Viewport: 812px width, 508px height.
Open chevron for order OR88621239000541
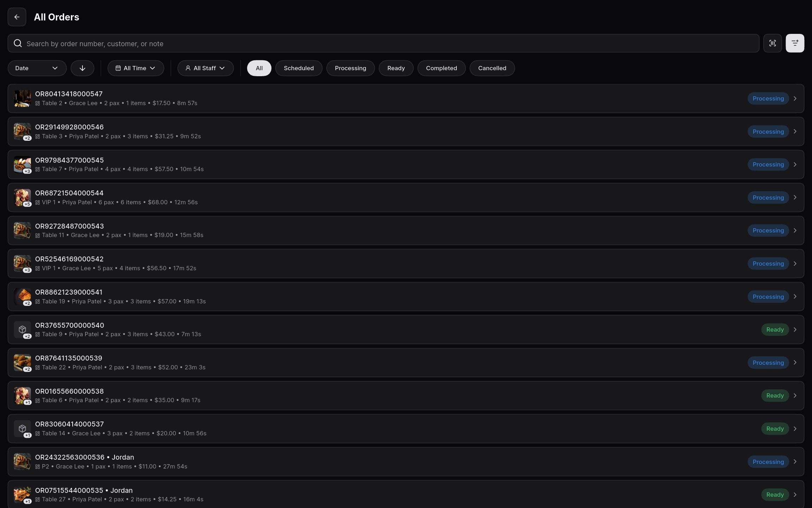click(795, 296)
